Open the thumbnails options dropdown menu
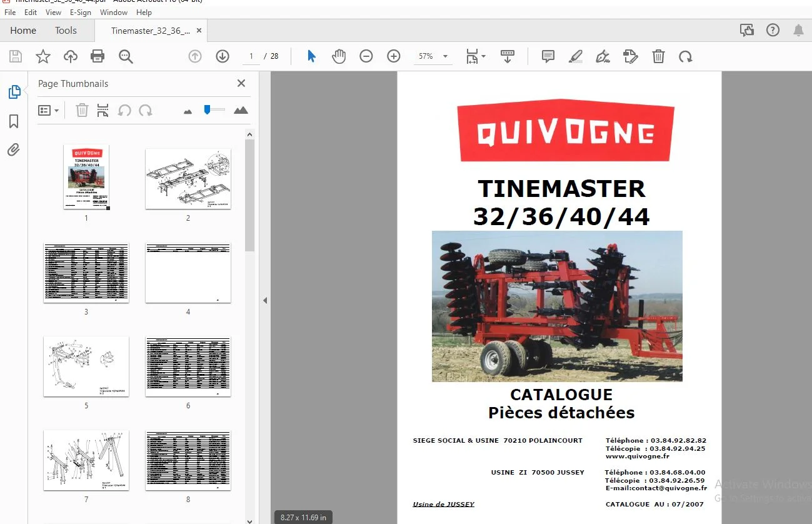This screenshot has width=812, height=524. pos(49,111)
